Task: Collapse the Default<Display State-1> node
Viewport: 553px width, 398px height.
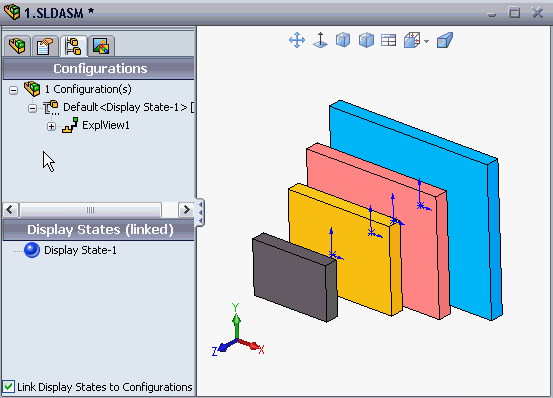Action: click(x=32, y=108)
